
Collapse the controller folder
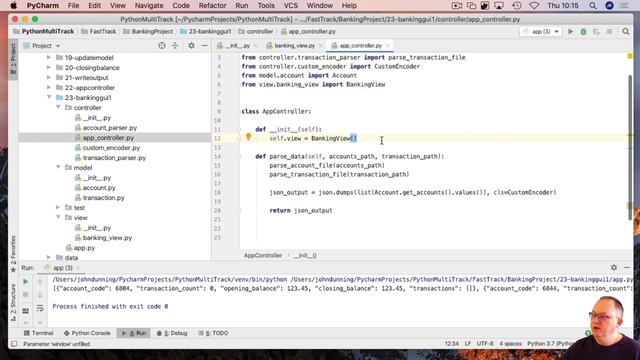tap(58, 107)
